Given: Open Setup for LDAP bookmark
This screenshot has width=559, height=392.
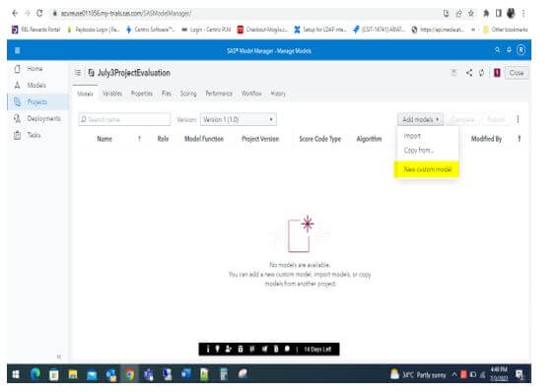Looking at the screenshot, I should coord(319,30).
